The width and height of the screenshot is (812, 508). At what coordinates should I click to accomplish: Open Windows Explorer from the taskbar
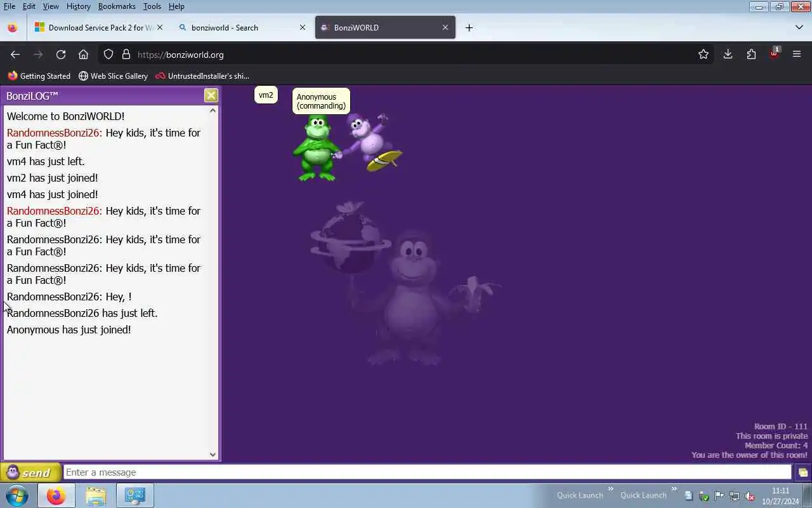(x=95, y=495)
